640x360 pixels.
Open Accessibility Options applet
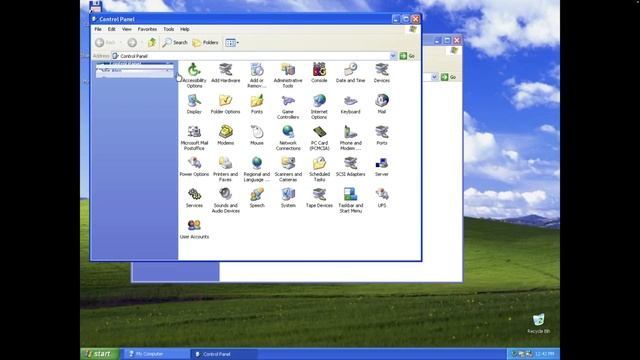pyautogui.click(x=194, y=75)
